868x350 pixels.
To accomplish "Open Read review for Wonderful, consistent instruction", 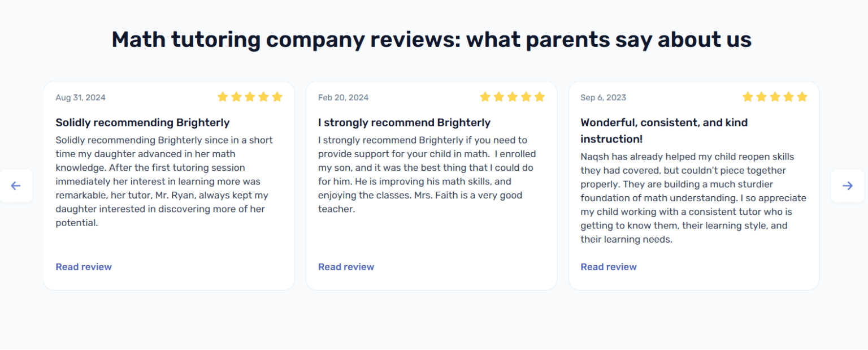I will [x=608, y=267].
